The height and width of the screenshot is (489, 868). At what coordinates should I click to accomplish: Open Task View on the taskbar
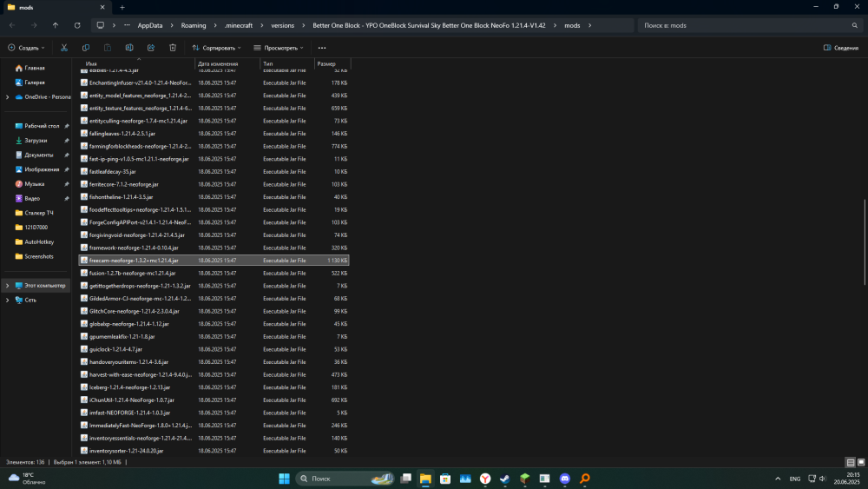(x=405, y=479)
